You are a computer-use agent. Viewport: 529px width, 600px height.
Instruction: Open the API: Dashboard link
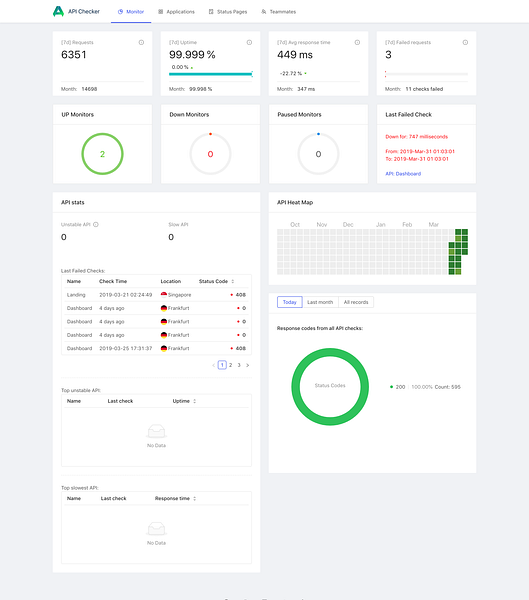(403, 174)
